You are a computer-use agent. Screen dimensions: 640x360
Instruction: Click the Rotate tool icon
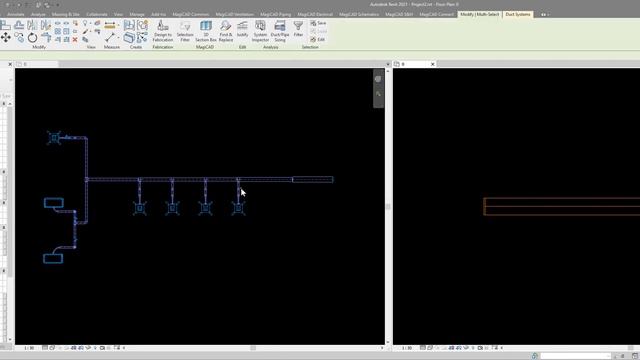[32, 38]
